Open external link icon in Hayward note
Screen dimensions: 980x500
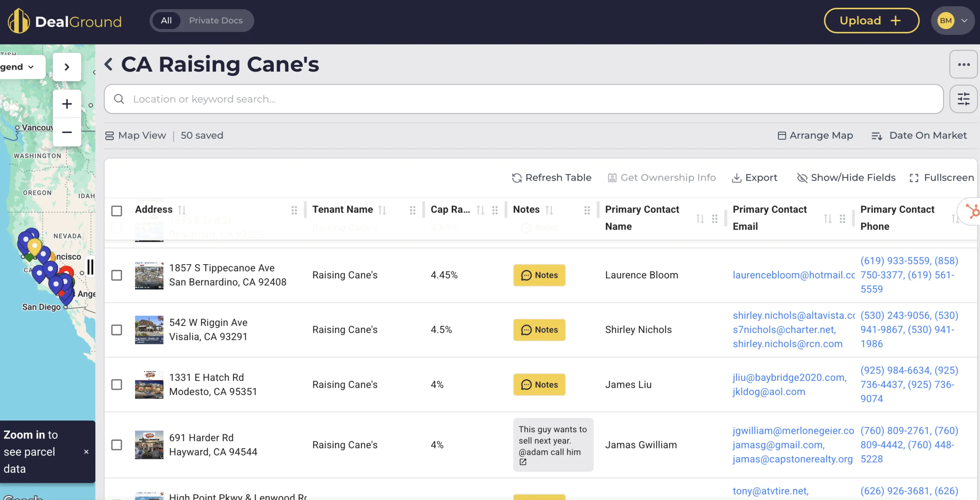tap(523, 462)
